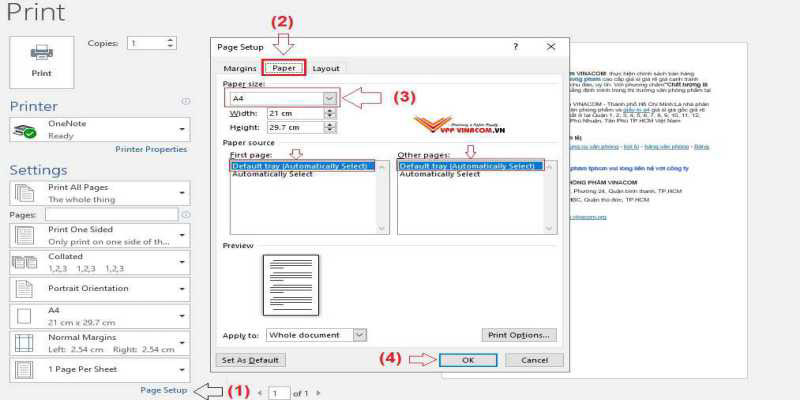Increase the Width spinner value

(330, 111)
